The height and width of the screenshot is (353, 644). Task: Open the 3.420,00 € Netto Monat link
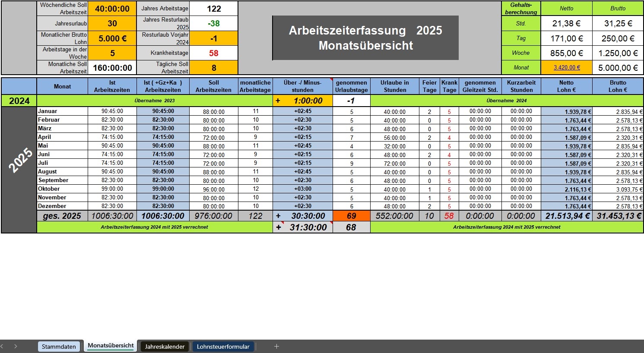[566, 68]
